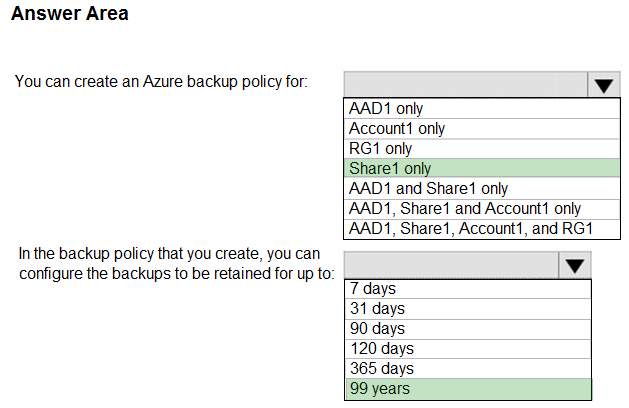Choose RG1 only from the list
This screenshot has height=408, width=629.
482,148
